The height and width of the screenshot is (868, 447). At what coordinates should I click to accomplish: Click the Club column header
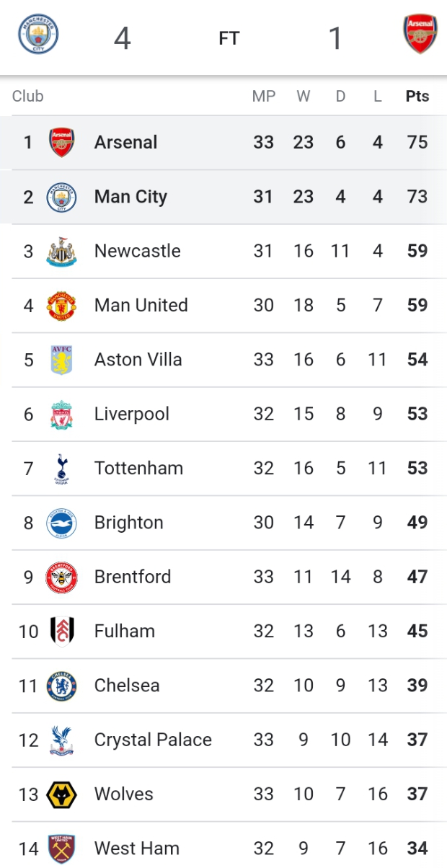pyautogui.click(x=27, y=96)
